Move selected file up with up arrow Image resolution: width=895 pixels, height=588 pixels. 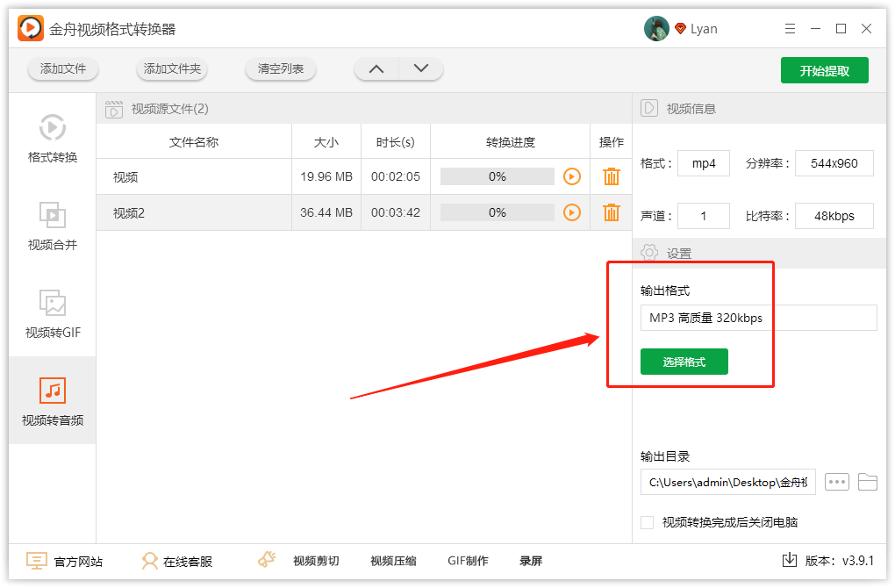click(x=376, y=69)
